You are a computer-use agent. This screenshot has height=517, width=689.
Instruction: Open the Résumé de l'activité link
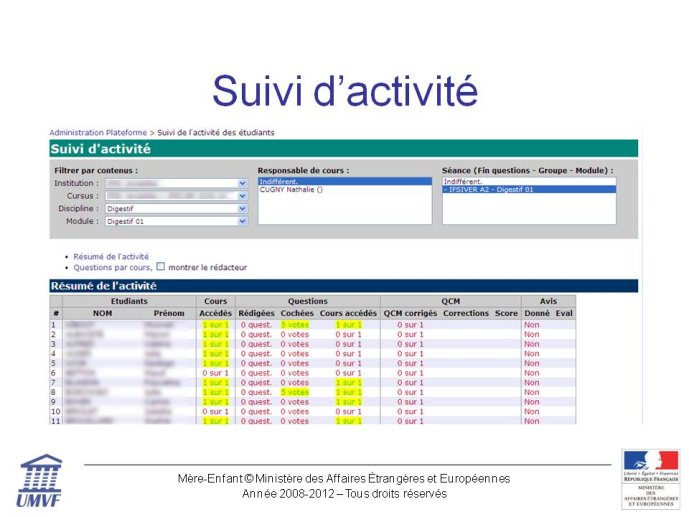111,257
